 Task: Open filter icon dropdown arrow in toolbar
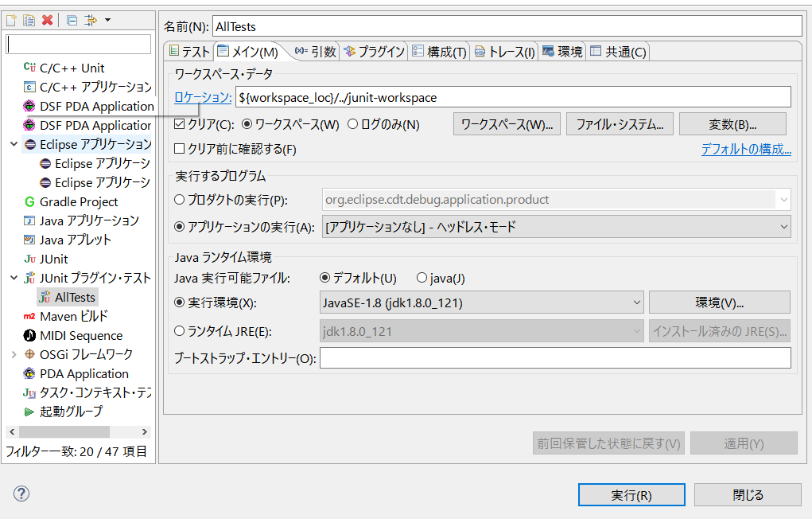click(x=107, y=20)
